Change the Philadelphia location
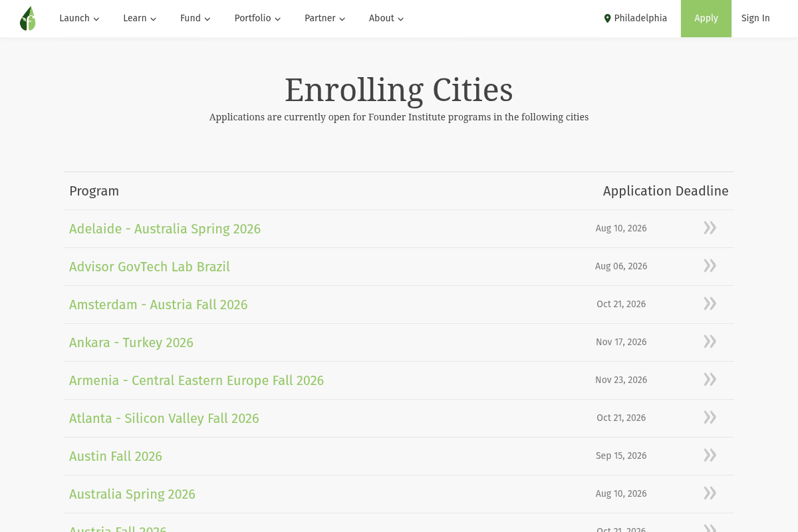Viewport: 798px width, 532px height. (635, 19)
